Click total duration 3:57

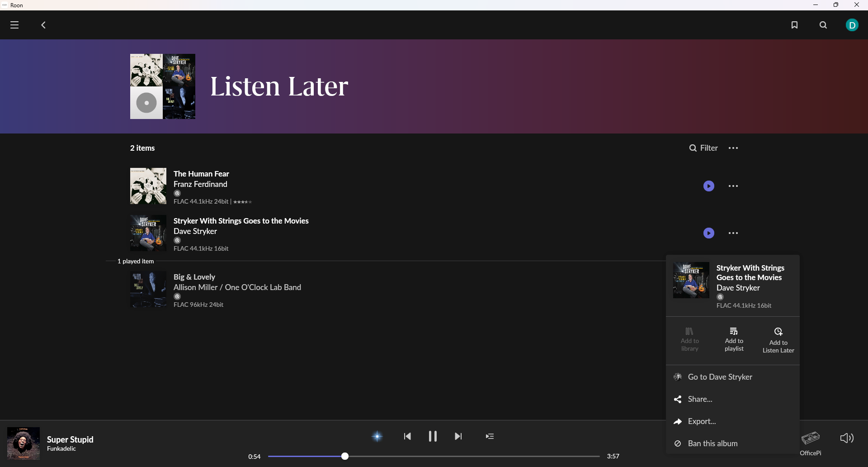(x=613, y=456)
